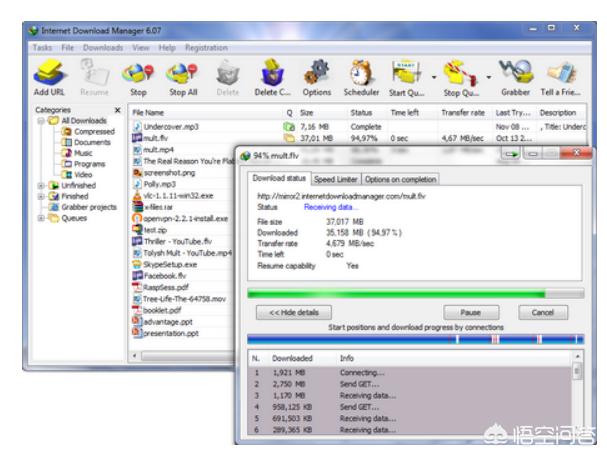Select the Compressed category folder

tap(88, 132)
